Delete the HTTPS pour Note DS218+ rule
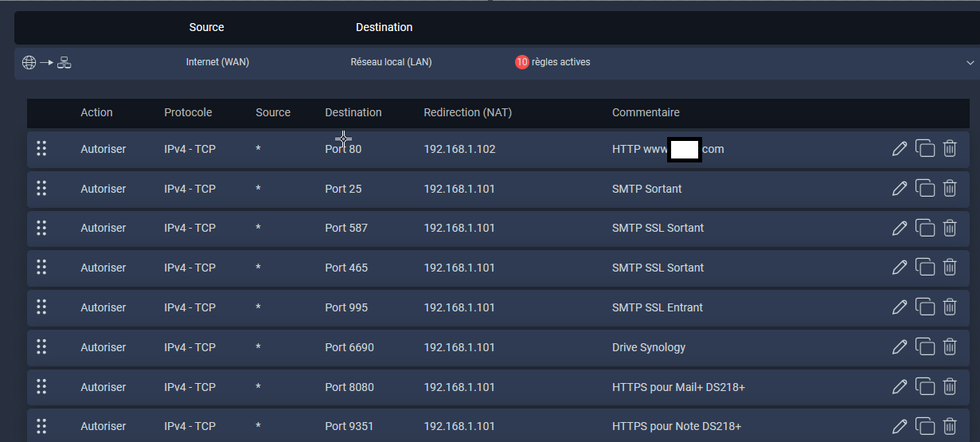The image size is (980, 442). click(x=950, y=426)
